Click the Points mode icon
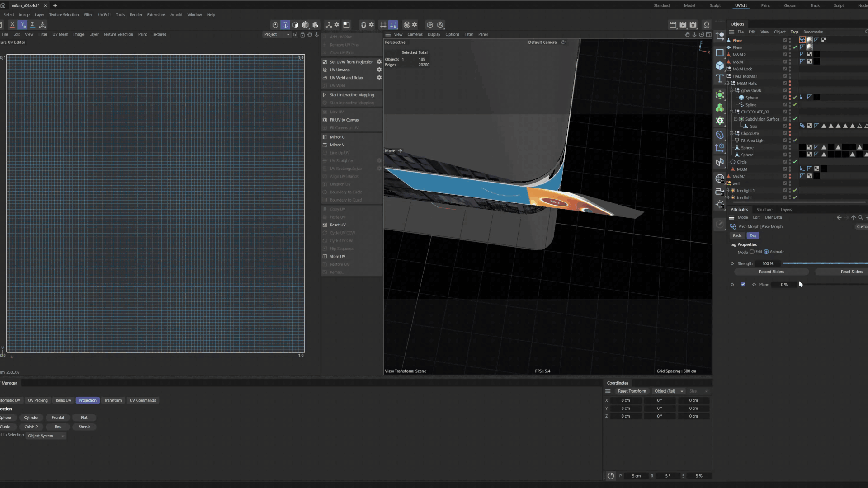The height and width of the screenshot is (488, 868). click(x=275, y=25)
